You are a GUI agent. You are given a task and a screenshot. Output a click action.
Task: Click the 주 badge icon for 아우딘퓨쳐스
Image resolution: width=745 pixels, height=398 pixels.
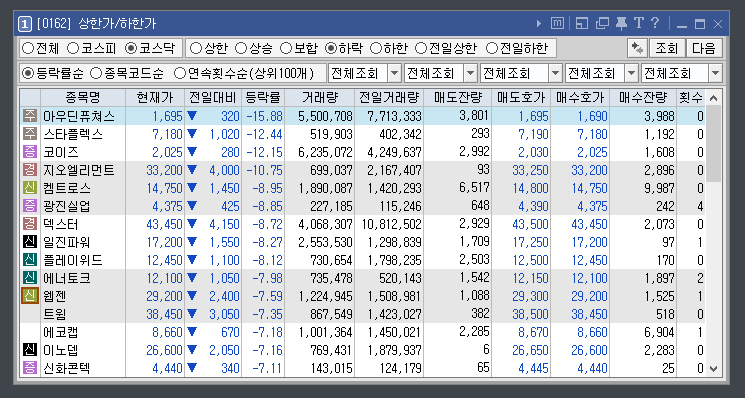pos(29,115)
